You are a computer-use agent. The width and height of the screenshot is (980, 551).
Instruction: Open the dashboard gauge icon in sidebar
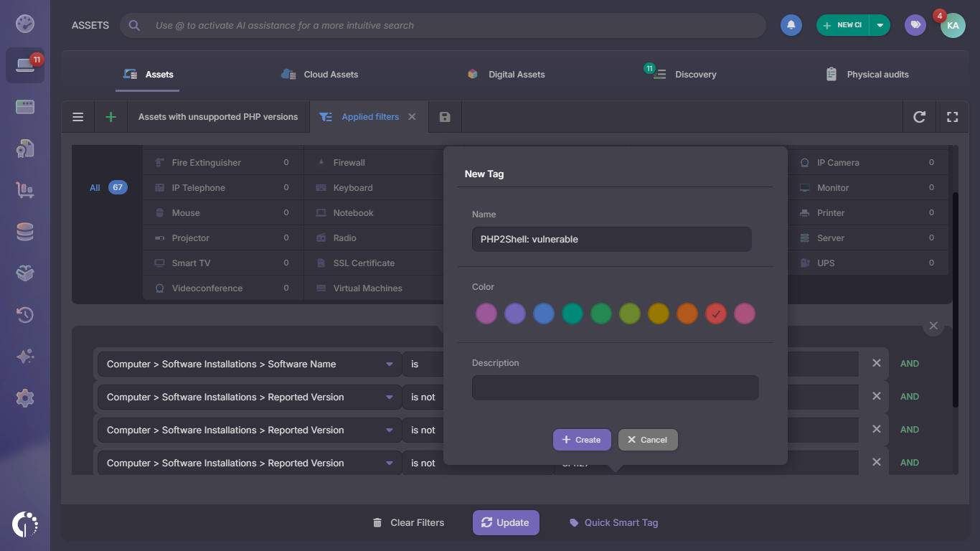pos(25,24)
